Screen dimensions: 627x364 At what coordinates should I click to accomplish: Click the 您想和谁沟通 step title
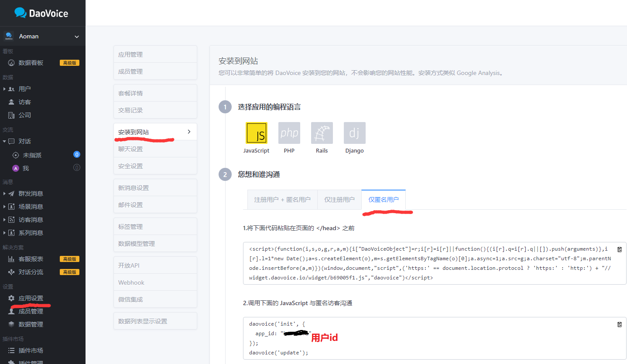(259, 174)
